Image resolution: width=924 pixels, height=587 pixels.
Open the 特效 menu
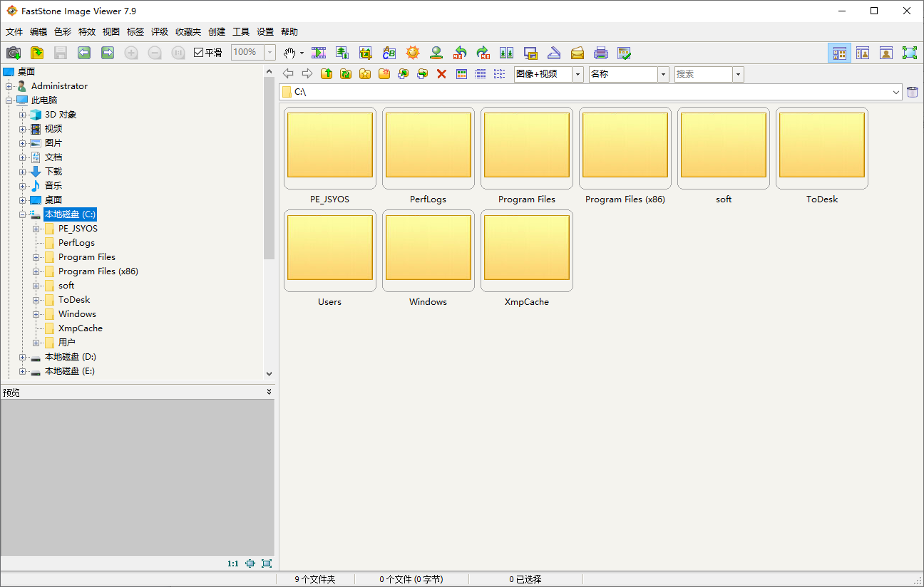87,32
